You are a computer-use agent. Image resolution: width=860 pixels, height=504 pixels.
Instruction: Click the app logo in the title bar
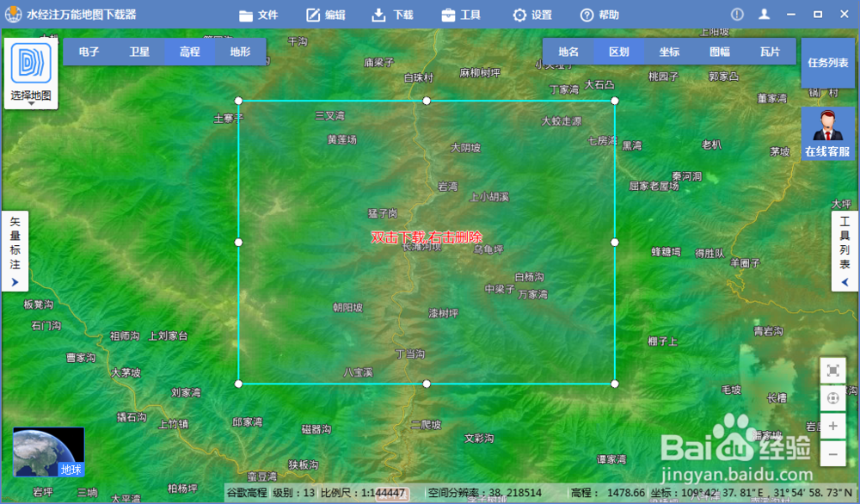[x=13, y=14]
